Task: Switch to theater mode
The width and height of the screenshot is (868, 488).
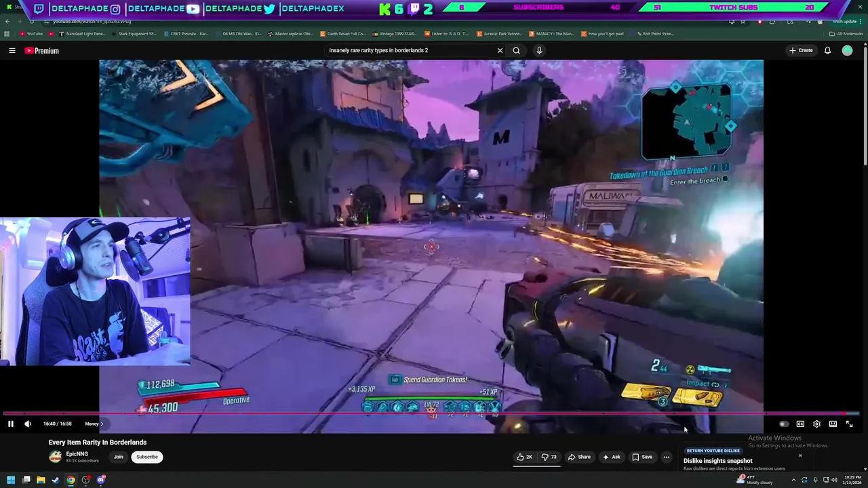Action: [833, 424]
